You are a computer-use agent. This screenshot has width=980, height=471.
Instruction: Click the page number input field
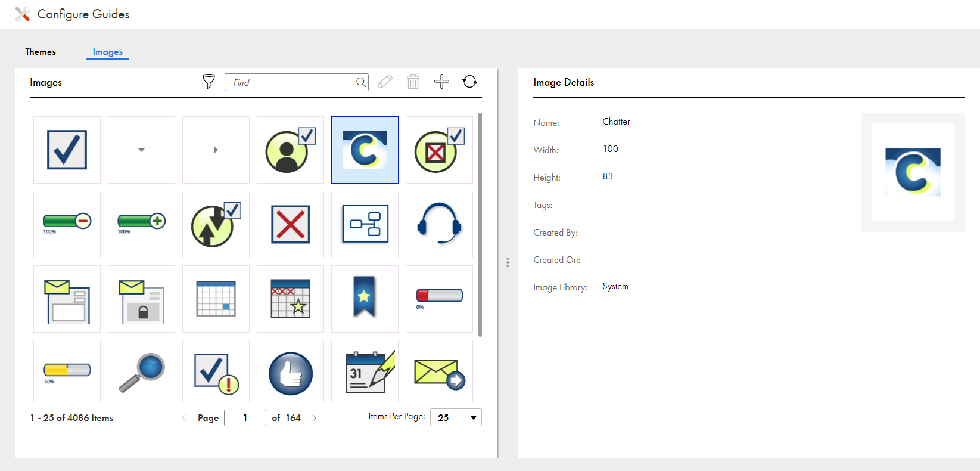pyautogui.click(x=245, y=417)
